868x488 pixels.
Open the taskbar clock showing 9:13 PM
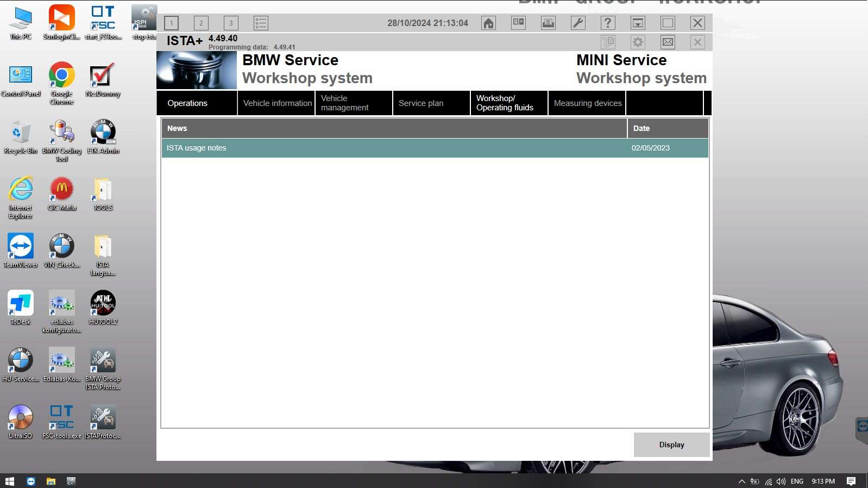823,481
